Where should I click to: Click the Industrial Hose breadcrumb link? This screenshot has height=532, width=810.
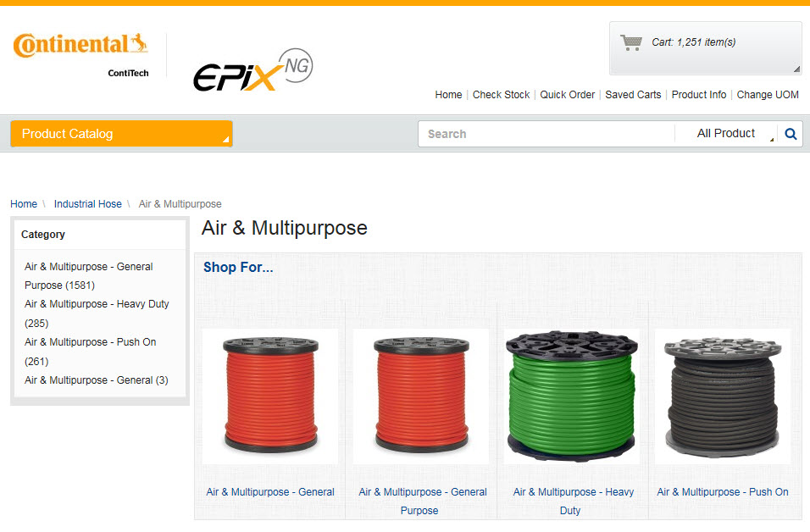[x=88, y=204]
